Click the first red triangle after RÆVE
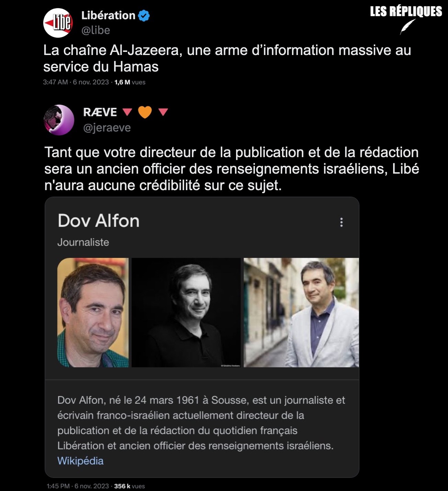This screenshot has width=448, height=491. tap(127, 112)
